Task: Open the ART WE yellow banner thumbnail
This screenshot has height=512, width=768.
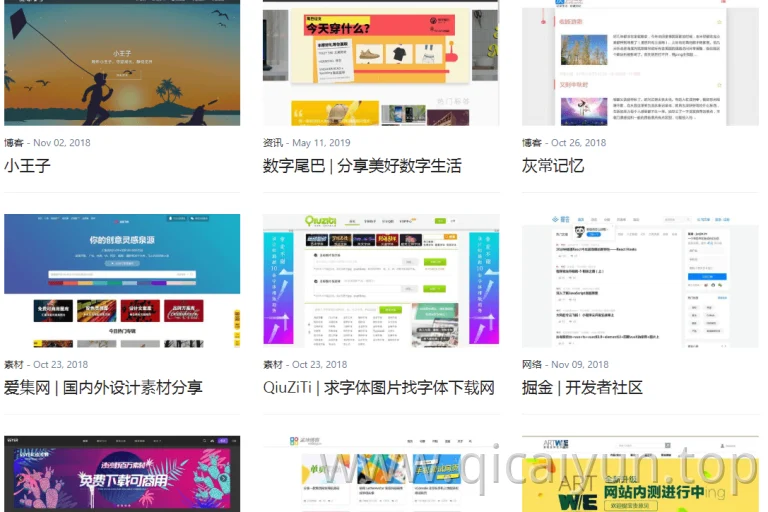Action: click(640, 474)
